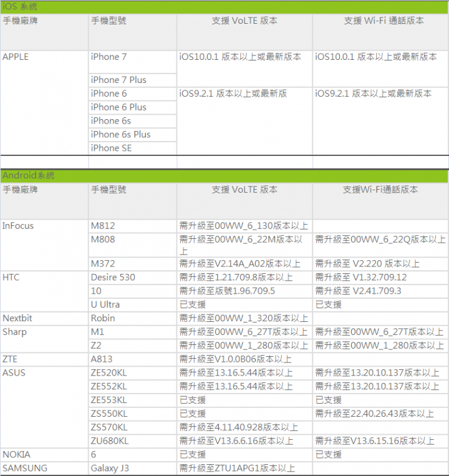Click the Sharp brand cell
The height and width of the screenshot is (476, 449).
44,339
